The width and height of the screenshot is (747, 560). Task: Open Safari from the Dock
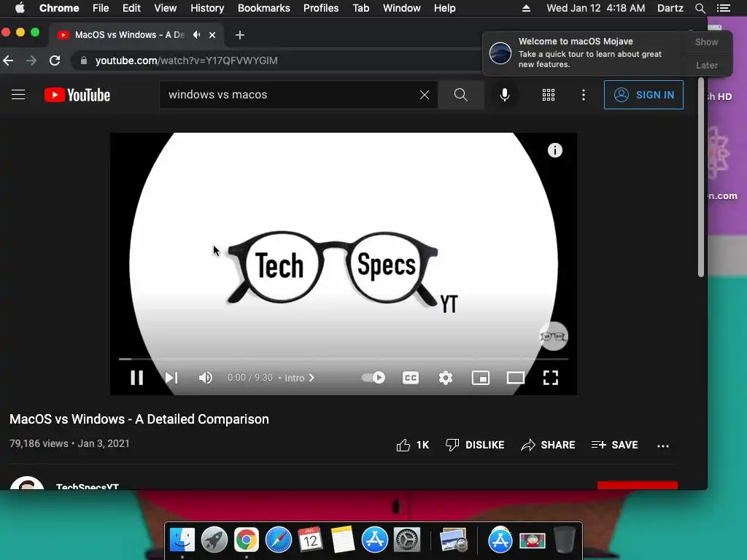tap(278, 540)
